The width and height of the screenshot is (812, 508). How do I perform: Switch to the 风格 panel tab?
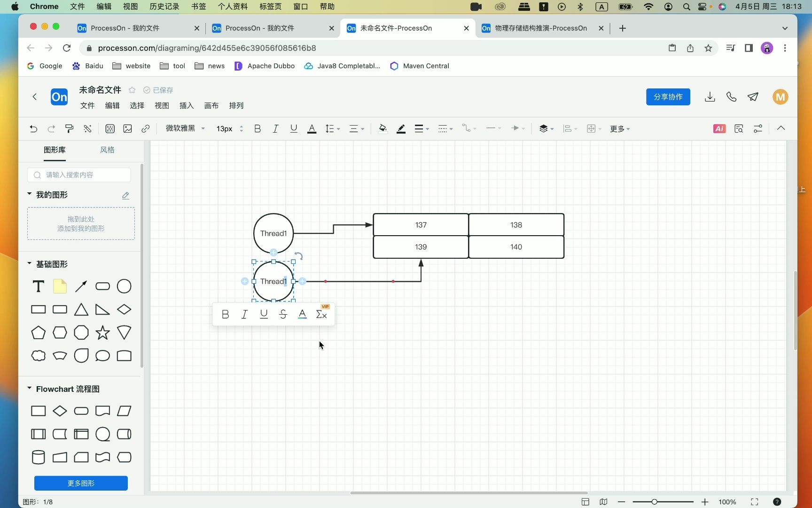[107, 150]
